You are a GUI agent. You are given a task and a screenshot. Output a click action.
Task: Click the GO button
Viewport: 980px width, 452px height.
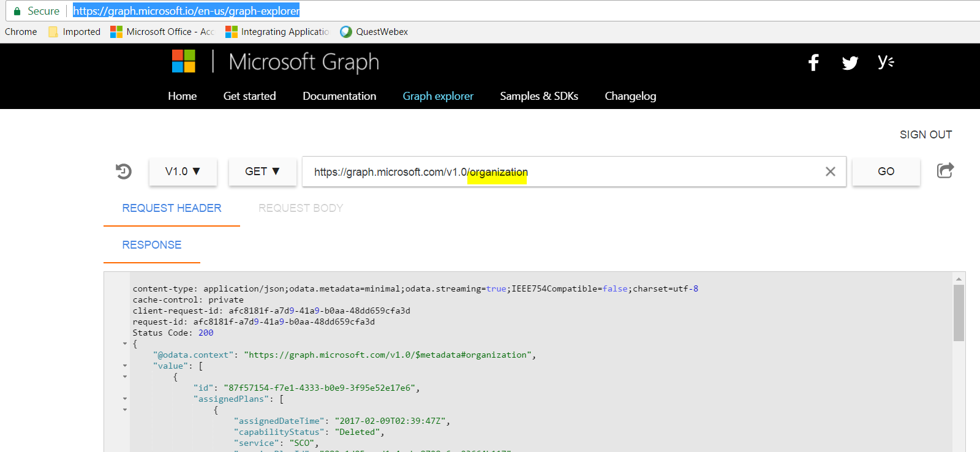point(886,171)
